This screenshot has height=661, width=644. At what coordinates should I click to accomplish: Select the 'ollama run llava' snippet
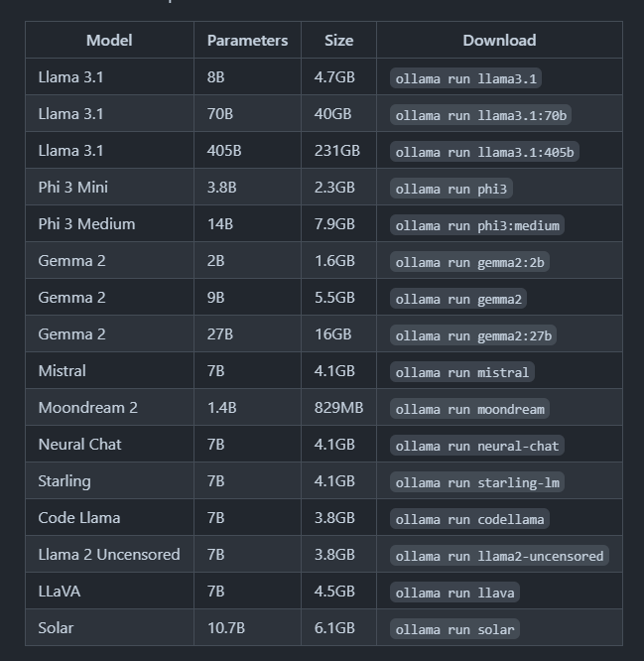454,592
